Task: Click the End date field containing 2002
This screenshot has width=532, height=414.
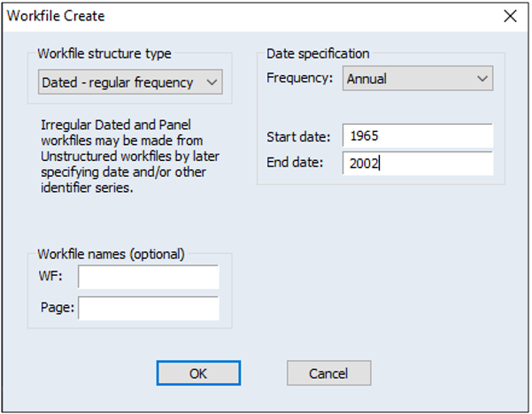Action: (417, 164)
